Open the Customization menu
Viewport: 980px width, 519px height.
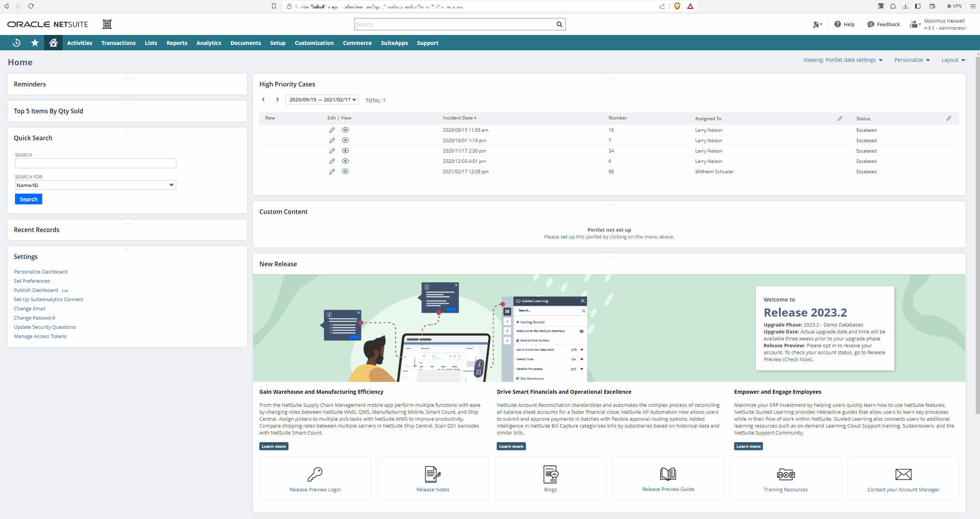[314, 43]
